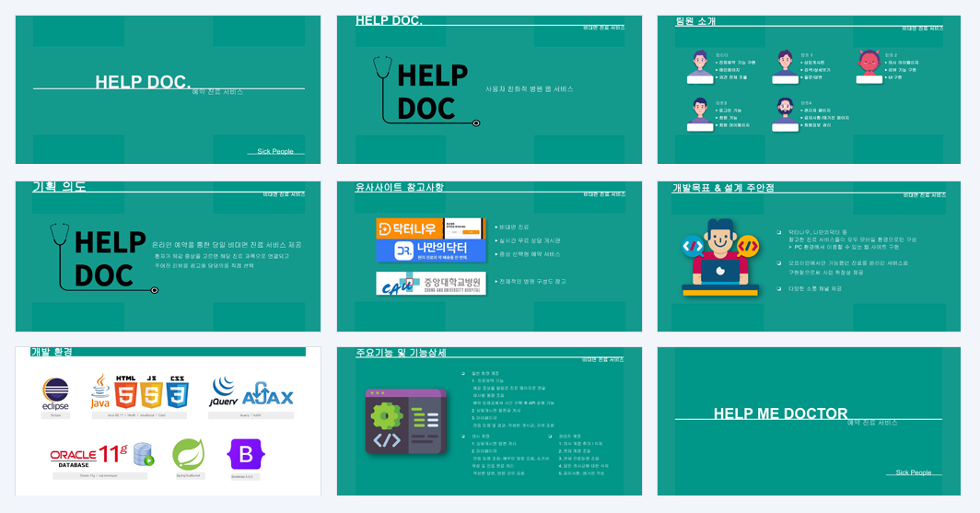Viewport: 980px width, 513px height.
Task: Click the jQuery logo
Action: tap(223, 392)
